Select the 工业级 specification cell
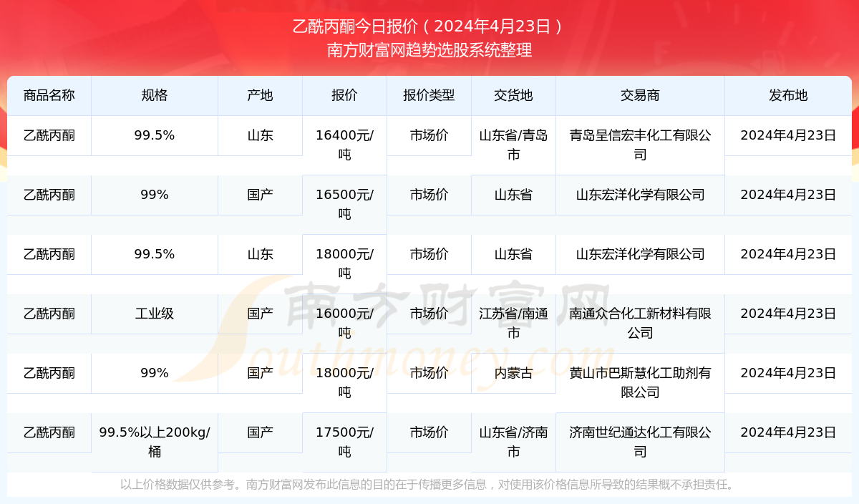Screen dimensions: 859x504 tap(154, 314)
